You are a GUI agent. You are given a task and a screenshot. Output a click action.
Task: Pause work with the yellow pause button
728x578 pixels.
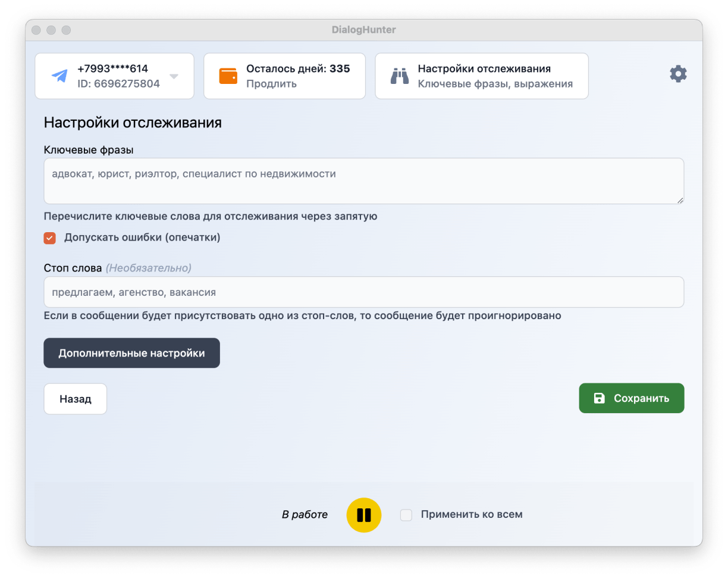pos(363,515)
